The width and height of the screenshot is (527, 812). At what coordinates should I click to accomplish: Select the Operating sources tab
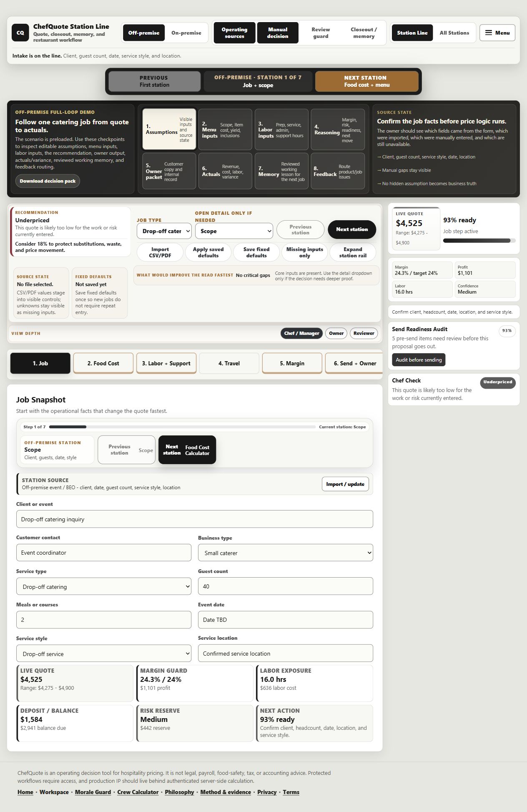234,33
